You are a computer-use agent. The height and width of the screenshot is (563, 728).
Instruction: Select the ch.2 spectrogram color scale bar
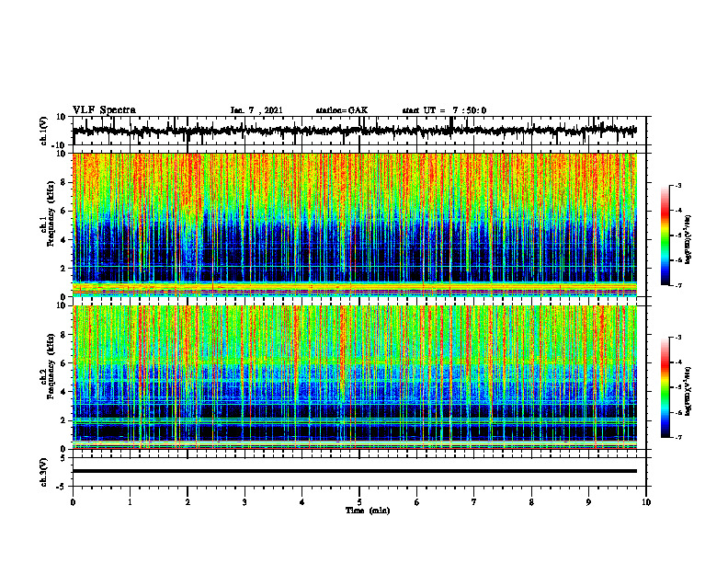pos(665,387)
